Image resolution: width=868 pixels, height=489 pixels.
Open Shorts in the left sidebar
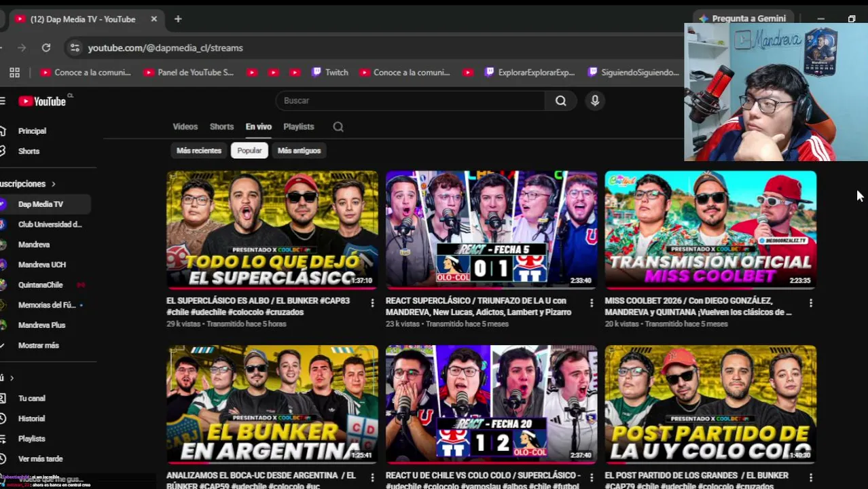(x=29, y=151)
